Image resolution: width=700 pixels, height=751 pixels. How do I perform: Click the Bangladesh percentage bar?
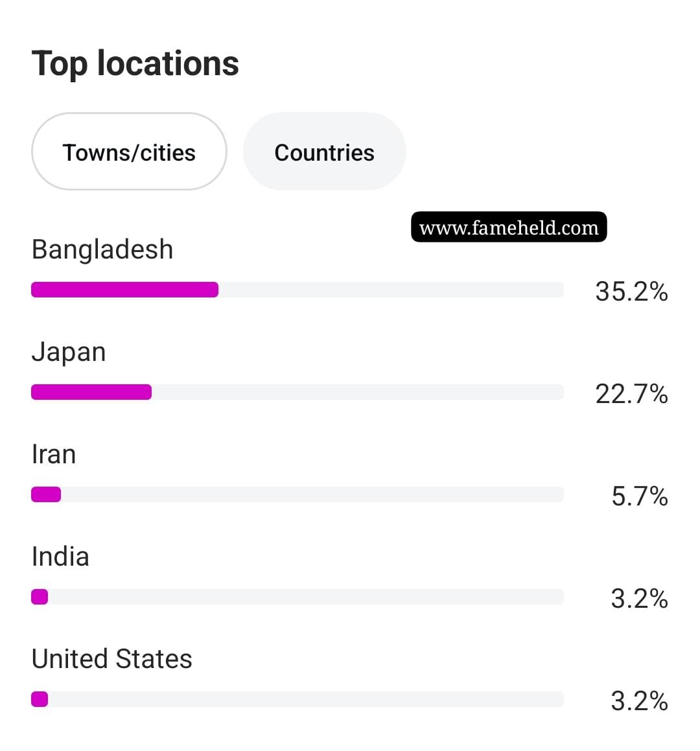tap(297, 290)
